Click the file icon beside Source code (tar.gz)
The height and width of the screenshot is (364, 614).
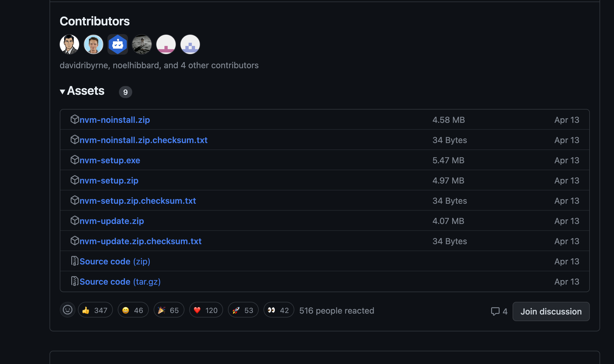click(75, 281)
